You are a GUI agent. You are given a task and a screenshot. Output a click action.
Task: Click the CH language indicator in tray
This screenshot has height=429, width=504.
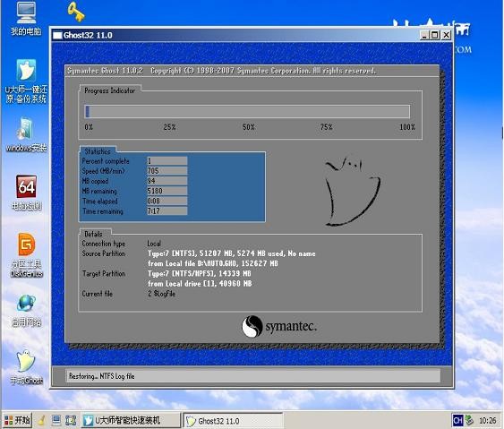[457, 420]
